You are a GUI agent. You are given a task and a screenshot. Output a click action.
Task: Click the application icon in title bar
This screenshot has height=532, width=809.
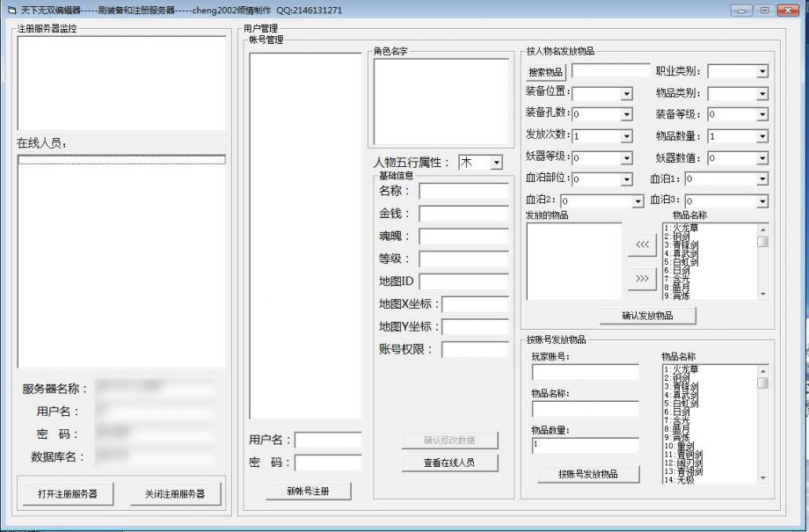[11, 11]
